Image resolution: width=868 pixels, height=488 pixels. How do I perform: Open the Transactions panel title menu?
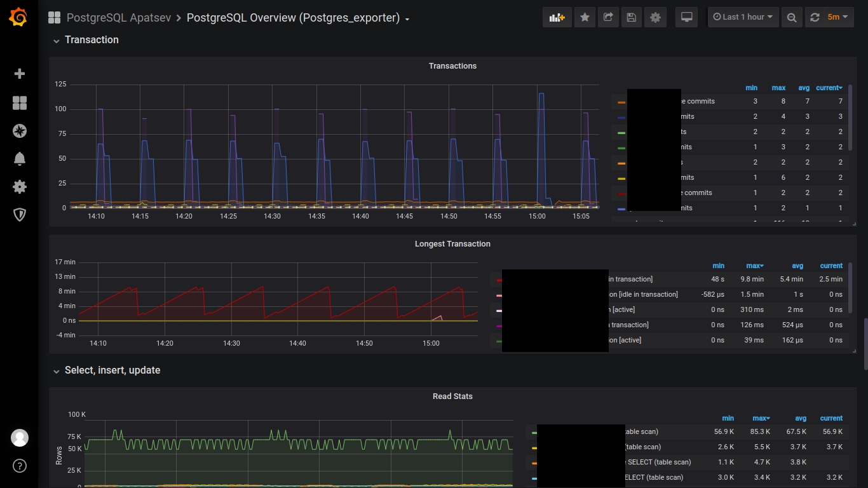coord(452,66)
